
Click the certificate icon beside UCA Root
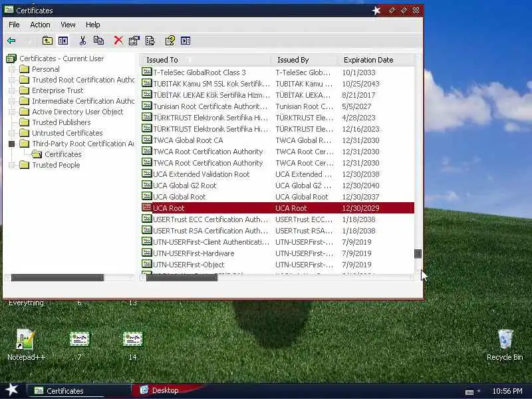tap(146, 207)
